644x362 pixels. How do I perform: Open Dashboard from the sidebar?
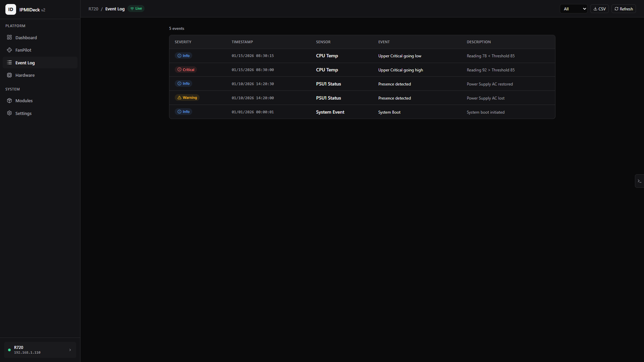coord(40,38)
